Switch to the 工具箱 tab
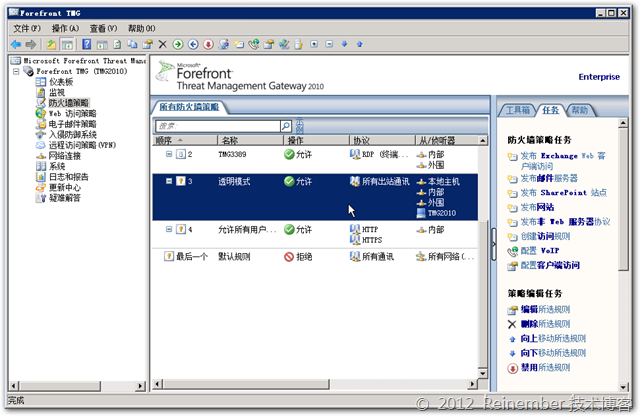The image size is (640, 416). [x=518, y=110]
